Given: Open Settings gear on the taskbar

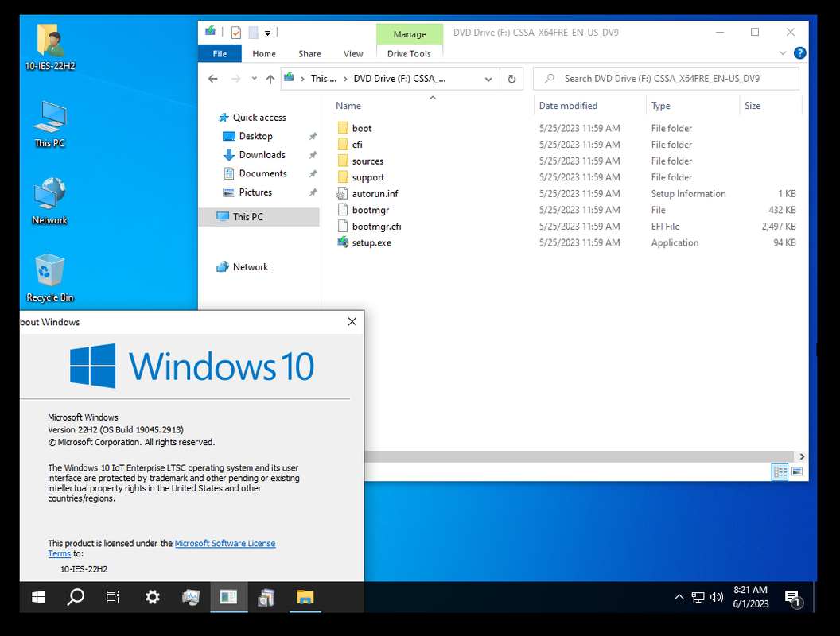Looking at the screenshot, I should [x=153, y=597].
